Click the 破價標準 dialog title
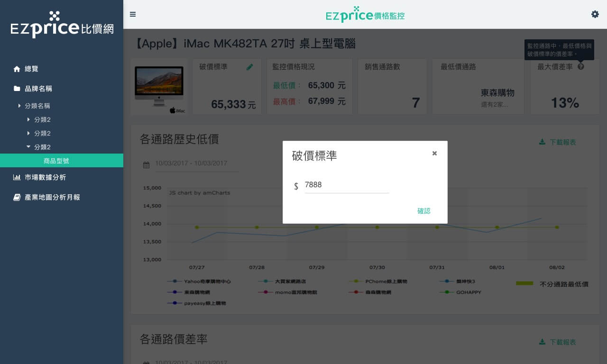The width and height of the screenshot is (607, 364). [314, 156]
